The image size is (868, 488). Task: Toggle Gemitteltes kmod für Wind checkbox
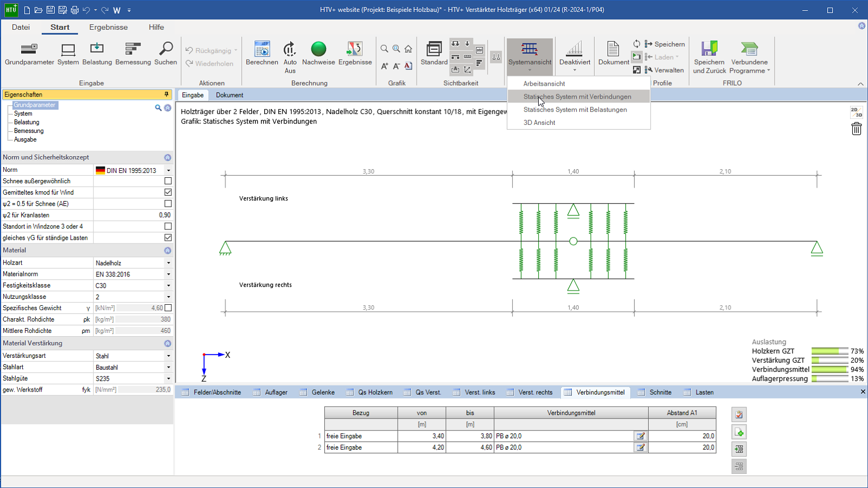coord(168,192)
